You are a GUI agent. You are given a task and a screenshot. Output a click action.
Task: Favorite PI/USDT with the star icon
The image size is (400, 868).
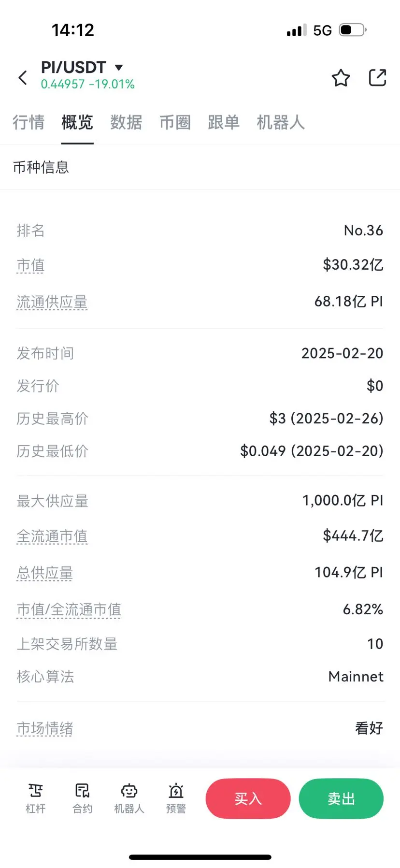pos(341,78)
